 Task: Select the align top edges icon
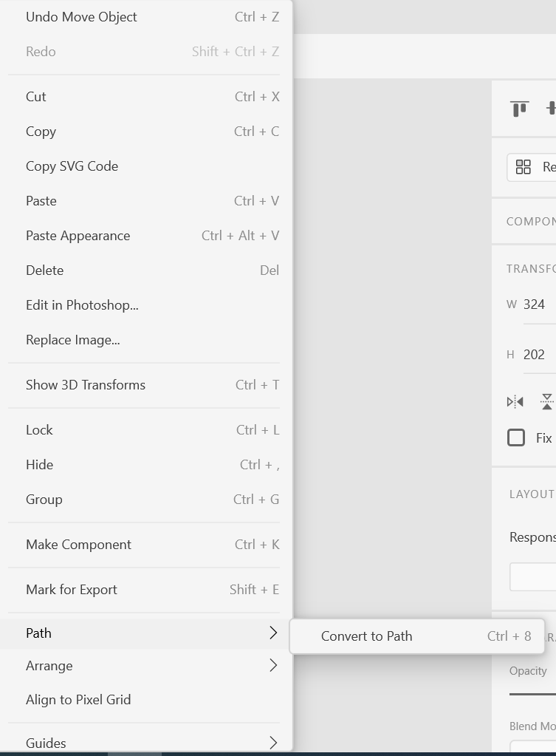[519, 108]
